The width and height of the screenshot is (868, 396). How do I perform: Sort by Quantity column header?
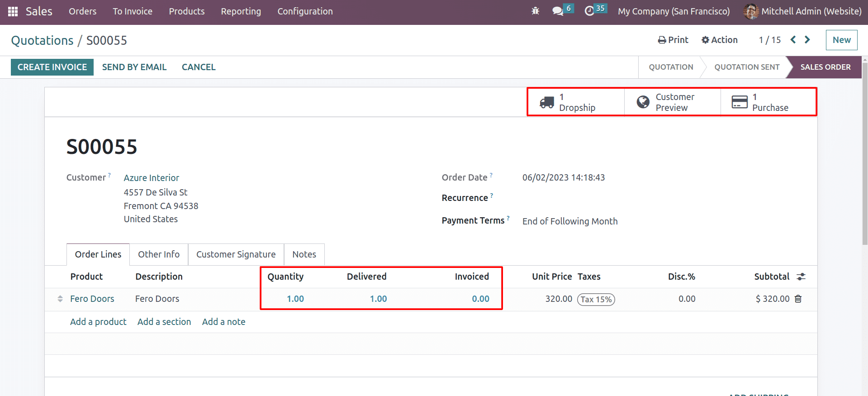[285, 277]
